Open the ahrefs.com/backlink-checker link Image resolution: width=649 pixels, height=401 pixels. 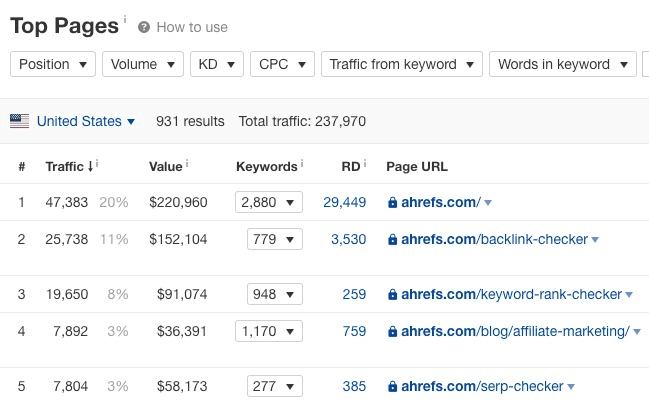(495, 239)
